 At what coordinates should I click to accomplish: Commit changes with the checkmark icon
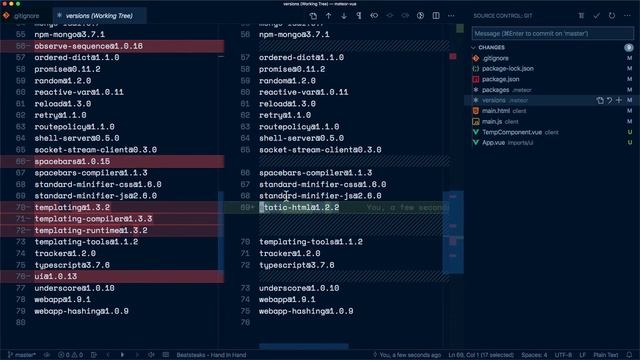[x=597, y=16]
